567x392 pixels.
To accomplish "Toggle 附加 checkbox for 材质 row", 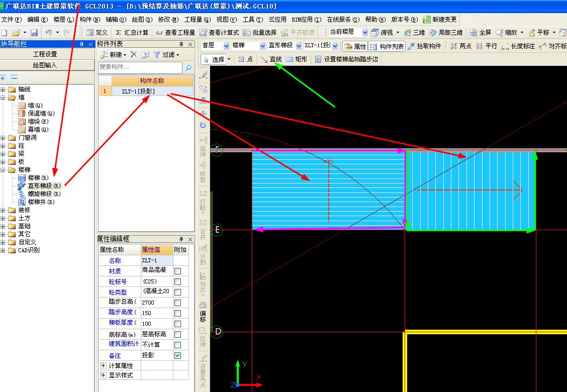I will 177,271.
